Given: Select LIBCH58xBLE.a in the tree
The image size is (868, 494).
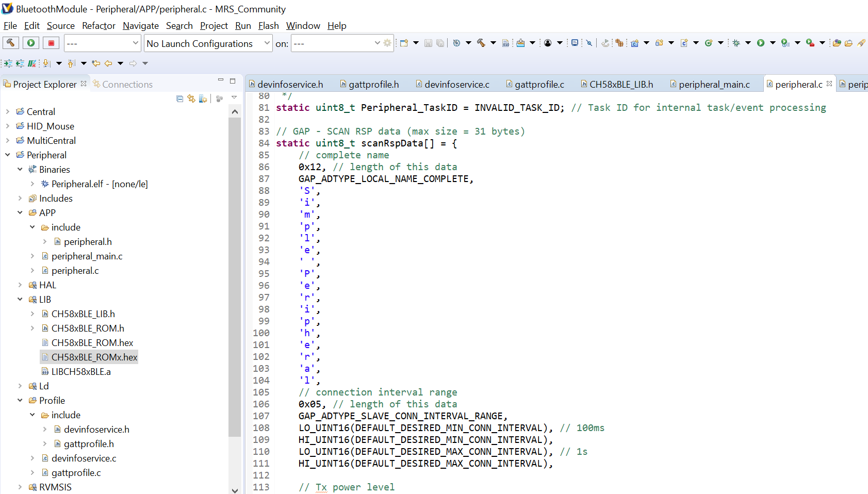Looking at the screenshot, I should [x=81, y=371].
